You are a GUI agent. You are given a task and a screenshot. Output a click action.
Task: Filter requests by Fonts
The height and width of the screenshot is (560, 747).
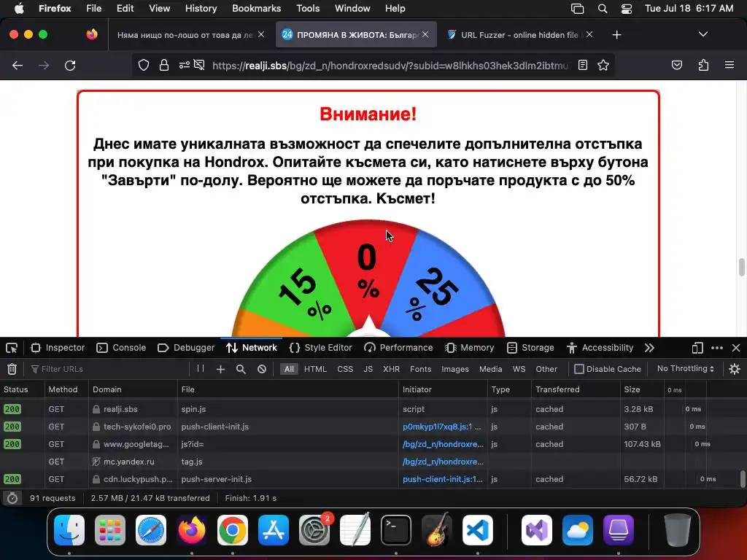[421, 369]
